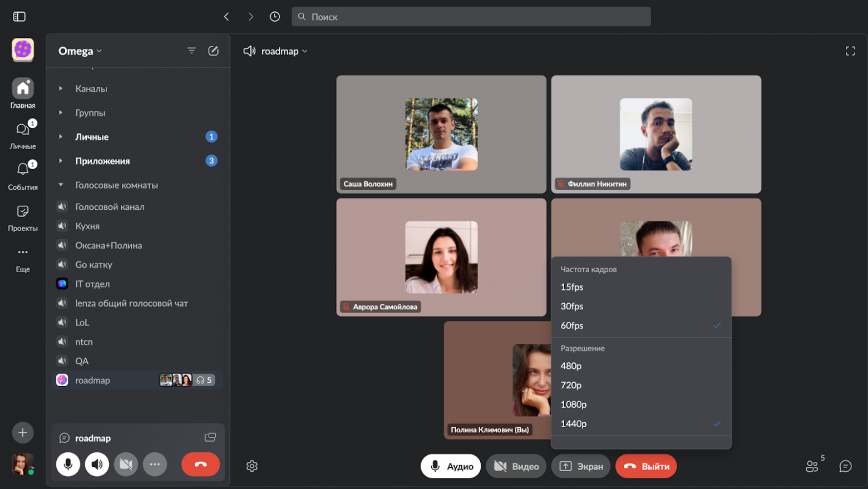Click the Поиск search field

471,17
